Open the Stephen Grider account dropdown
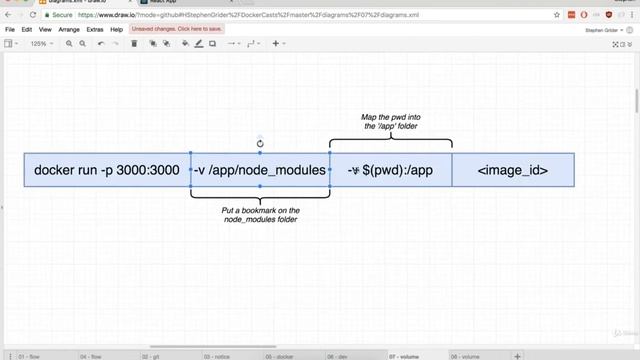This screenshot has width=640, height=360. tap(604, 30)
